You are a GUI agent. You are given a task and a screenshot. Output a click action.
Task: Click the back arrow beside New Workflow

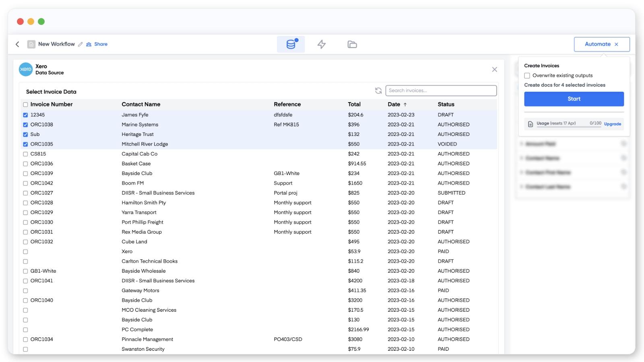coord(17,44)
